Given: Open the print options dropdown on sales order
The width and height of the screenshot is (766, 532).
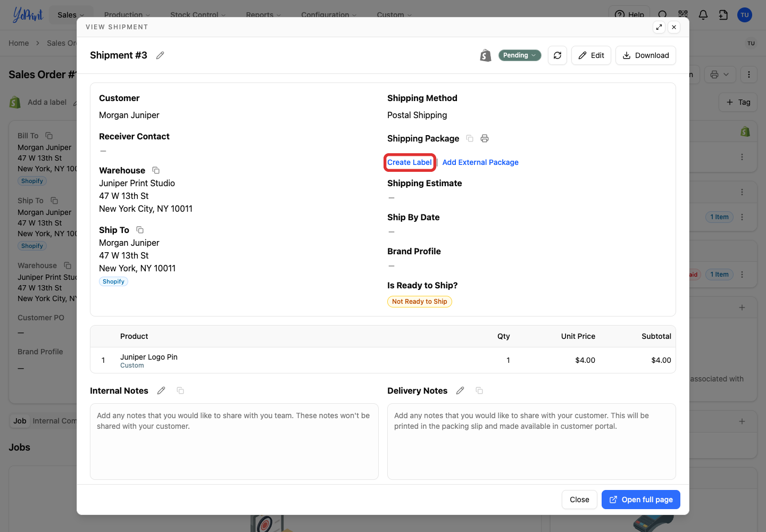Looking at the screenshot, I should pyautogui.click(x=720, y=74).
